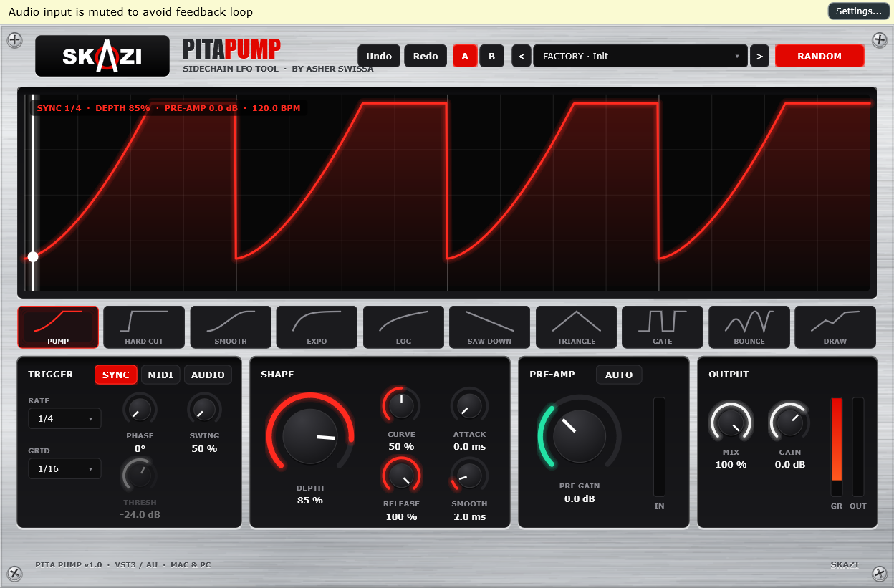894x588 pixels.
Task: Click the THRESH knob
Action: (140, 475)
